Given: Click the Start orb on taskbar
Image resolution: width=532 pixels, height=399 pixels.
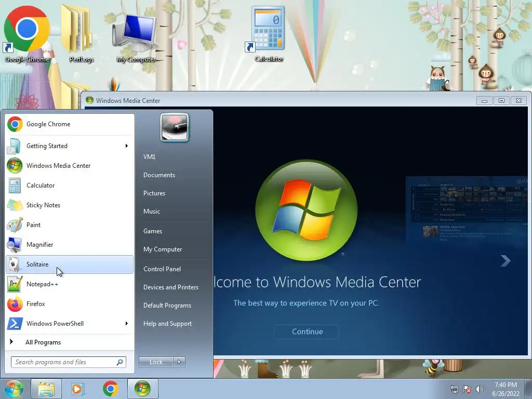Looking at the screenshot, I should pos(14,389).
